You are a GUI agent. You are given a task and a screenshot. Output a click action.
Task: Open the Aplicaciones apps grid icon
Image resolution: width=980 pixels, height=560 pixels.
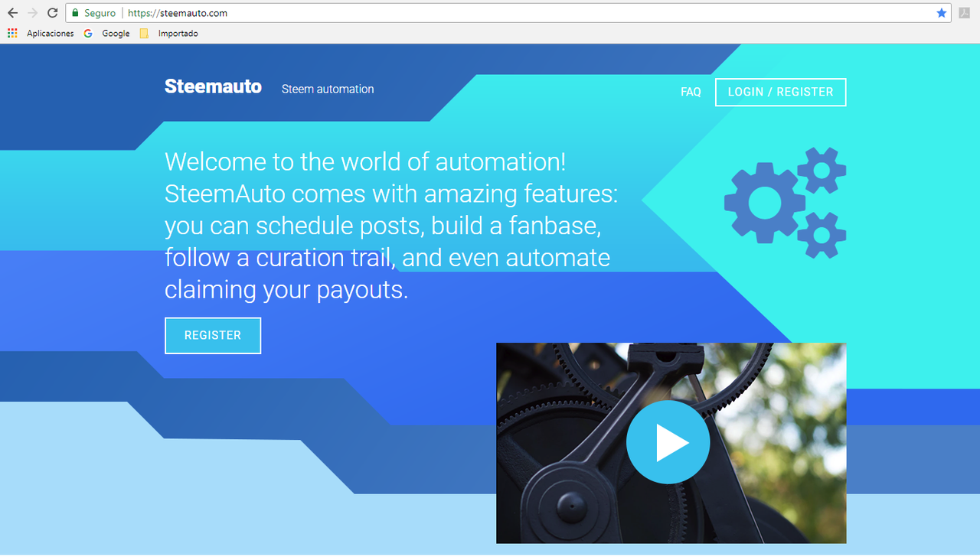(12, 34)
